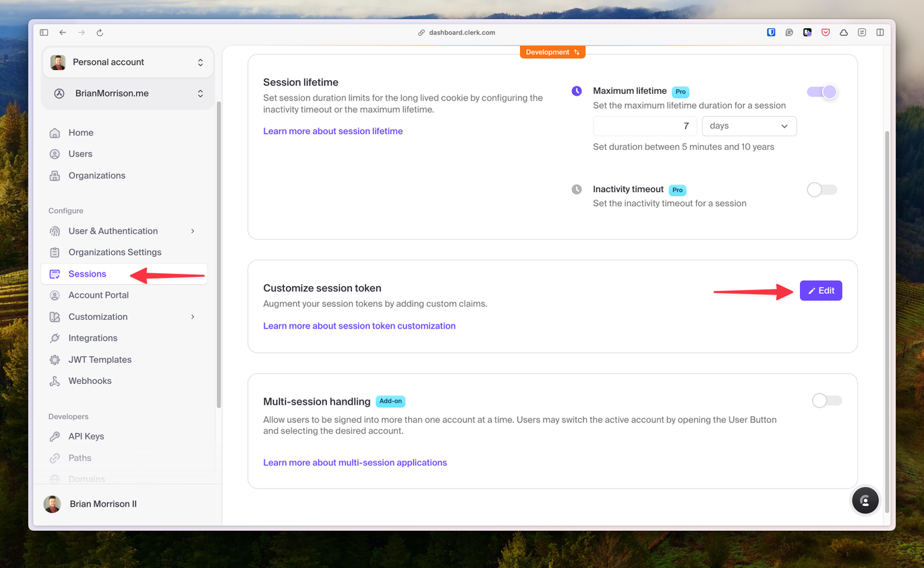Click the Webhooks icon
Screen dimensions: 924x568
(55, 381)
